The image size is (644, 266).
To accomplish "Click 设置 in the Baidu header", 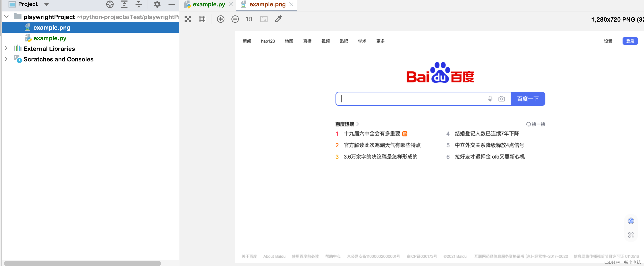I will [608, 41].
